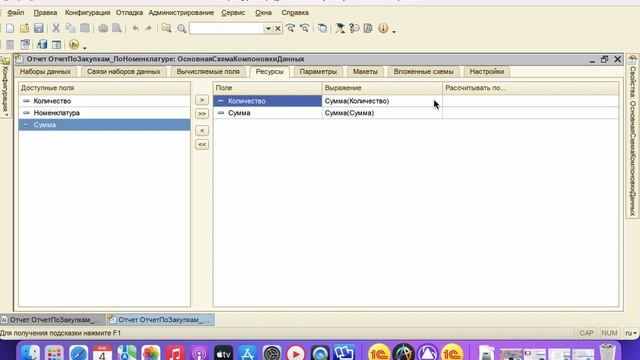Click the Выражение column header
This screenshot has width=640, height=360.
click(382, 88)
